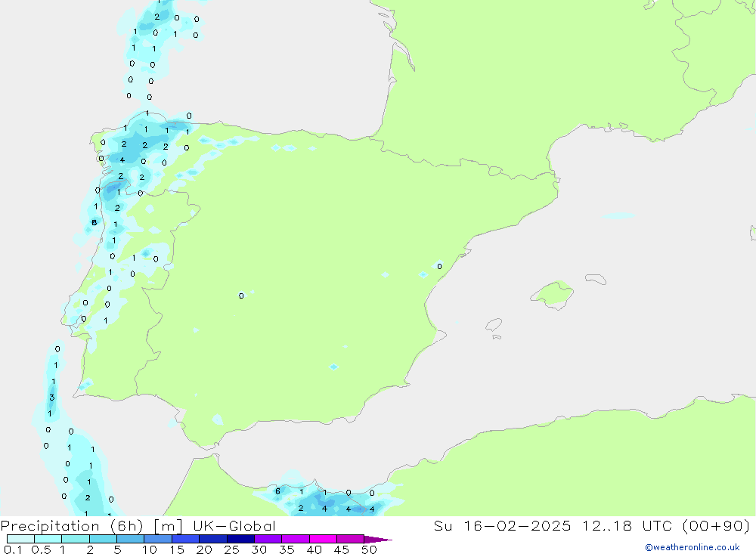Click the 15–20 legend color swatch
Screen dimensions: 756x554
click(186, 539)
